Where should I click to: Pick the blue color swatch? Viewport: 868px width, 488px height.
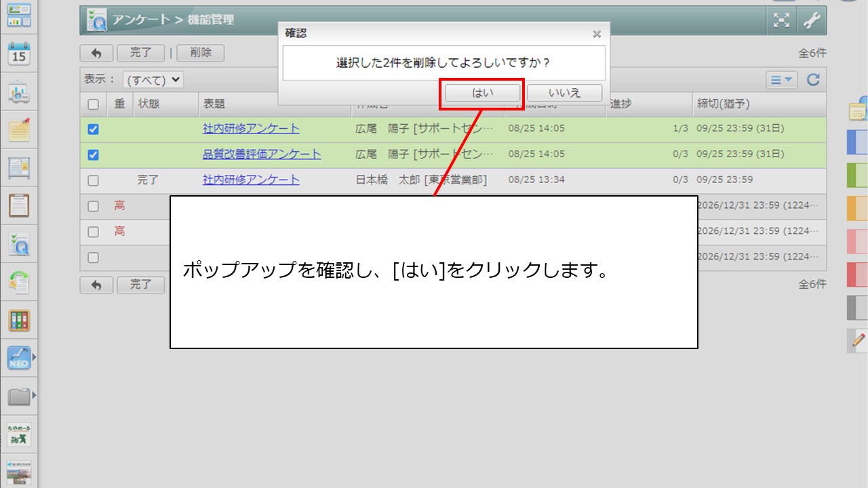coord(857,142)
